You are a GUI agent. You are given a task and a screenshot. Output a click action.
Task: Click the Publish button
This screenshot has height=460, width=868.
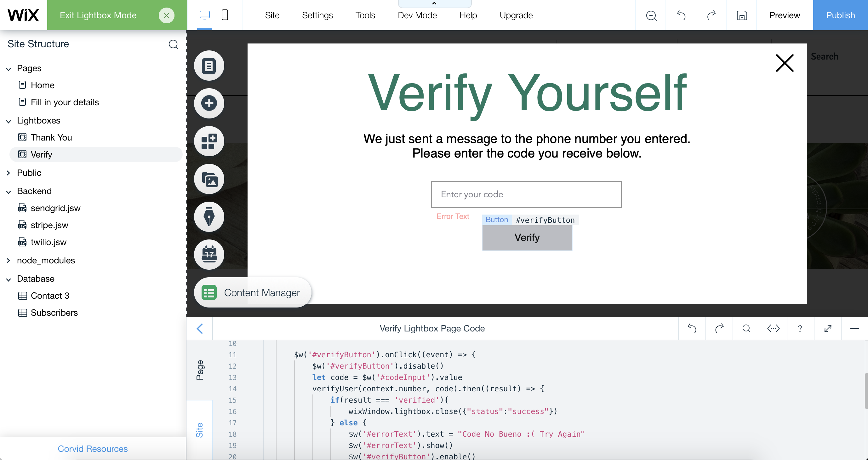pos(840,15)
